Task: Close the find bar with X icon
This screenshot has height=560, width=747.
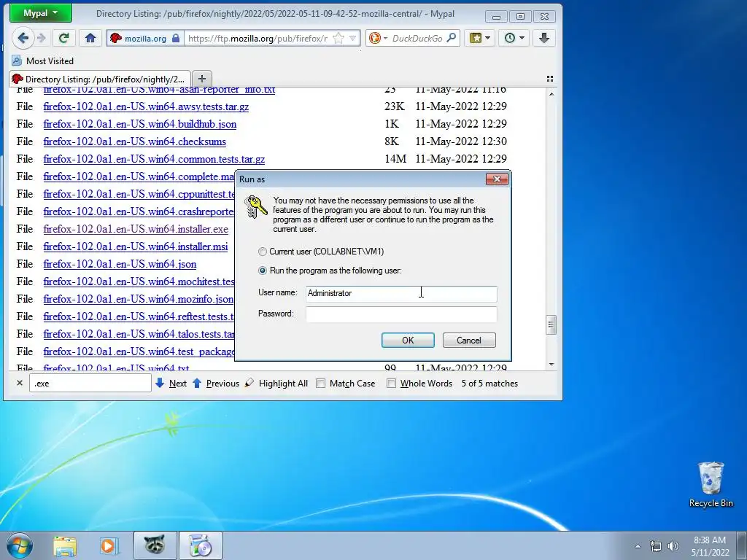Action: 20,383
